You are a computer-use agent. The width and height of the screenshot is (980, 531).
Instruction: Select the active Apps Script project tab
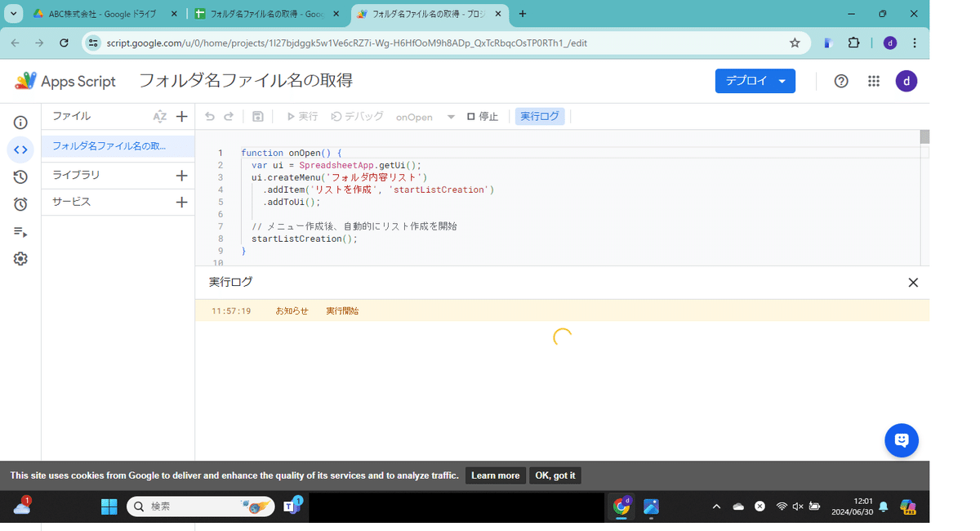click(x=430, y=14)
